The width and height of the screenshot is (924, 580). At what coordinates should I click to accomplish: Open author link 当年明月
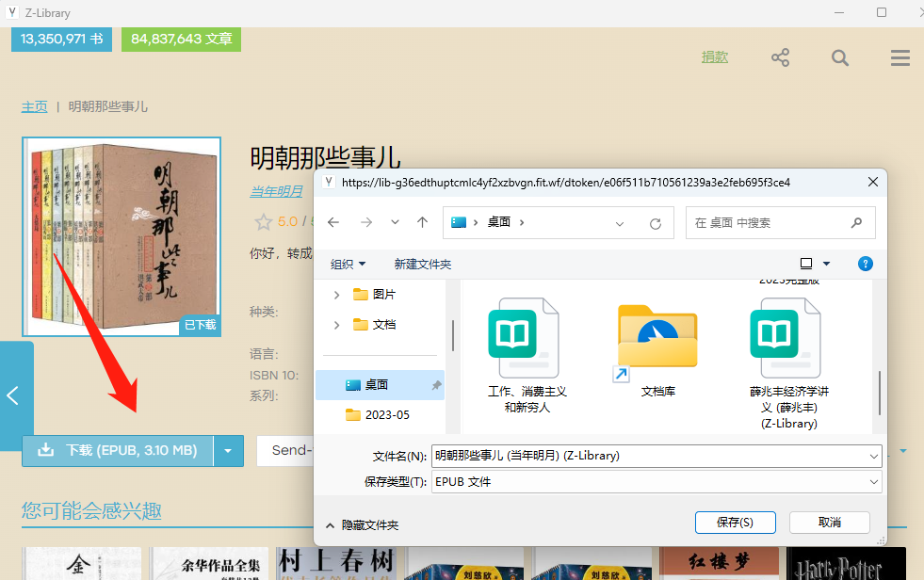276,191
